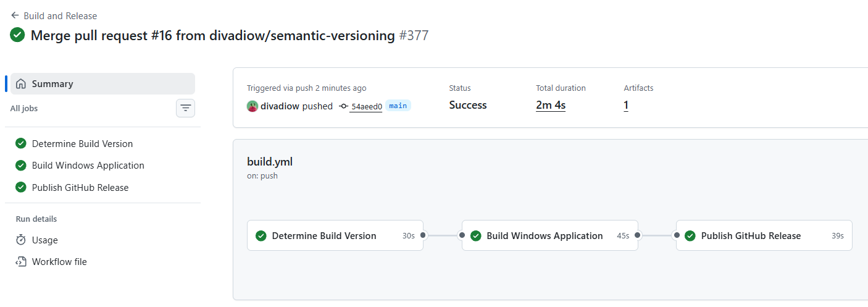The image size is (868, 307).
Task: Click the run number #377
Action: tap(414, 35)
